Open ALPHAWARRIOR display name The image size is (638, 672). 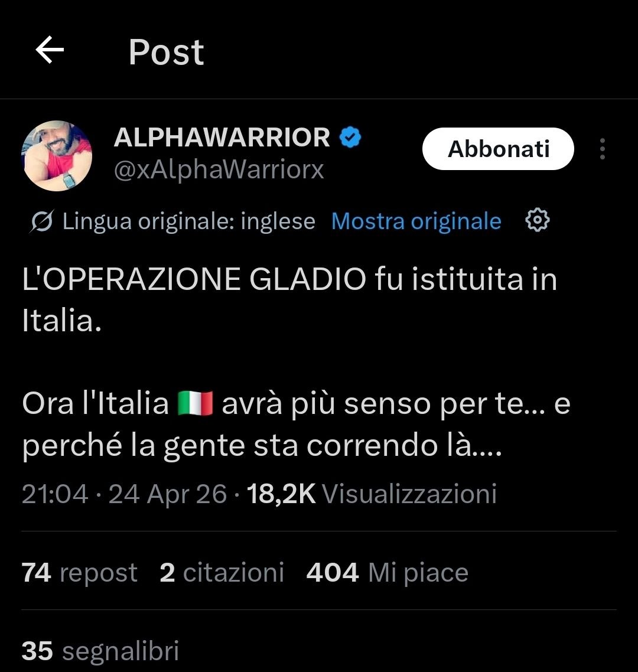click(x=222, y=138)
